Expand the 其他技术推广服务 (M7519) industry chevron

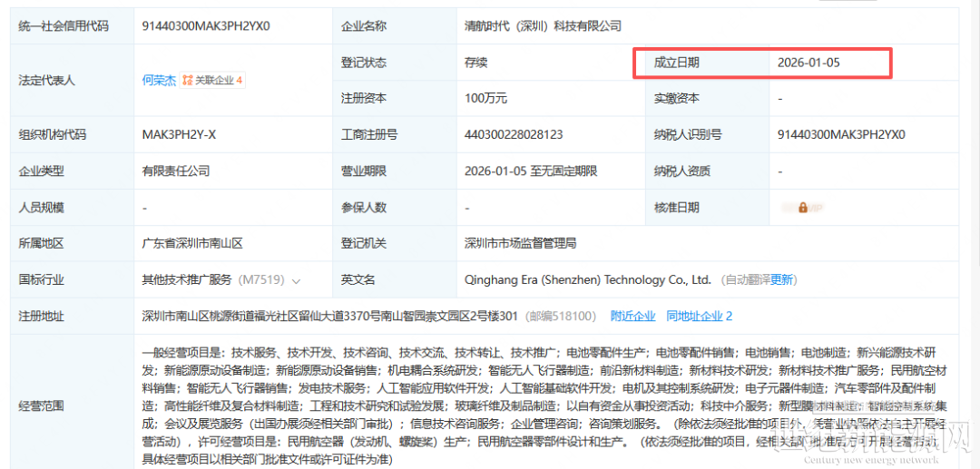click(296, 280)
